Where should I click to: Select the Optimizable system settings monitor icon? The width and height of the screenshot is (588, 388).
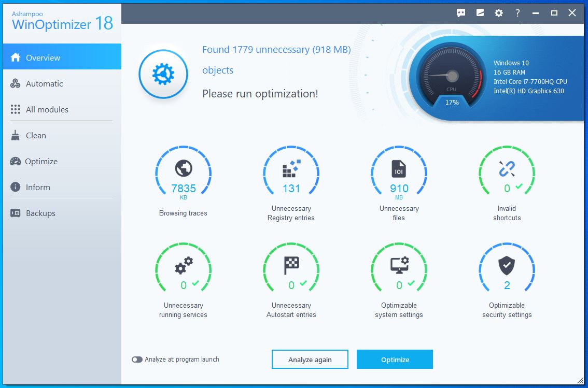coord(399,264)
